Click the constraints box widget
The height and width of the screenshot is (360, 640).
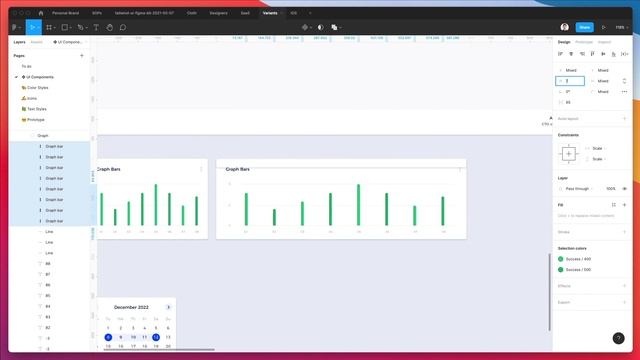pyautogui.click(x=569, y=154)
